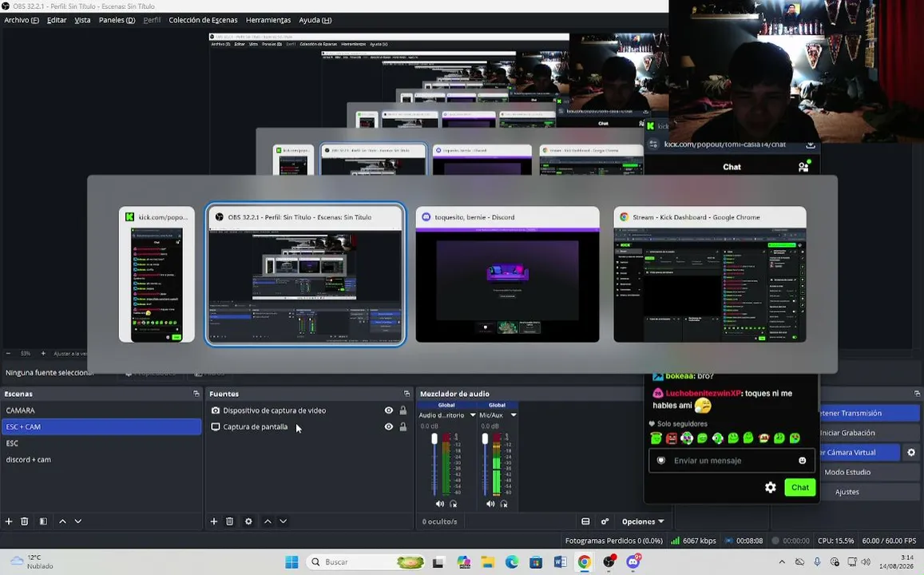This screenshot has height=575, width=924.
Task: Open the Vista menu
Action: [x=82, y=20]
